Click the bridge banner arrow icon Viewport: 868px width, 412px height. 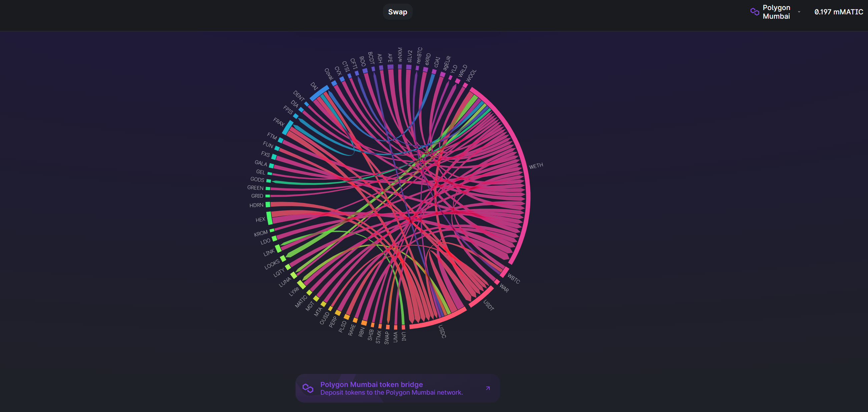[488, 388]
